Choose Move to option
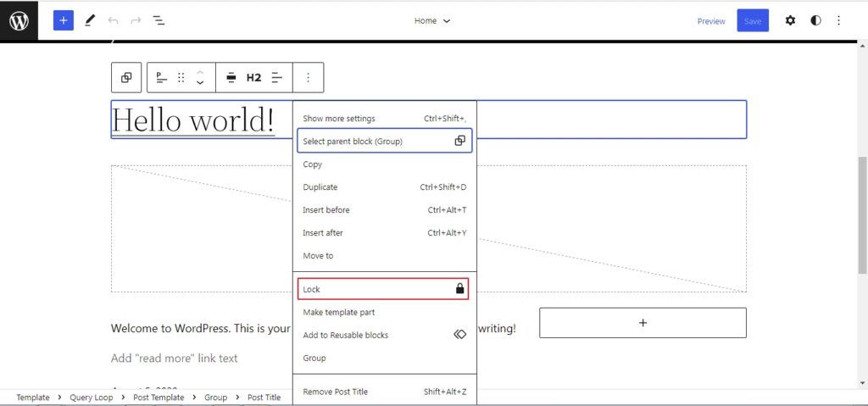 tap(385, 256)
